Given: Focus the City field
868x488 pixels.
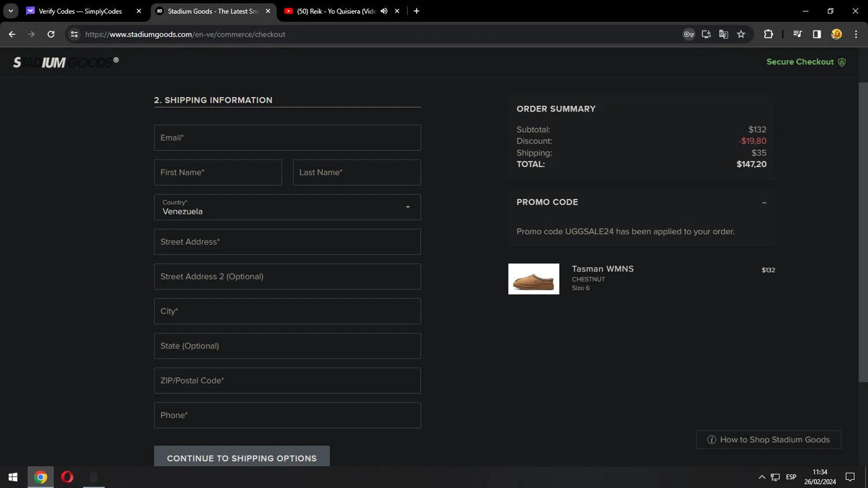Looking at the screenshot, I should tap(287, 311).
